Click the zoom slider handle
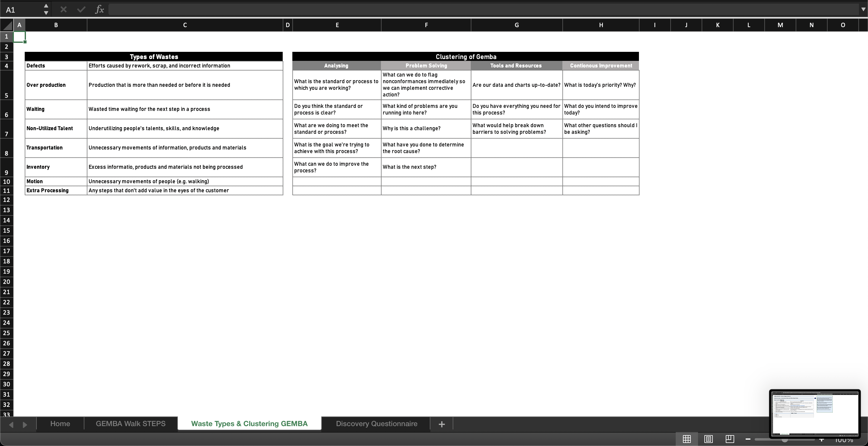Screen dimensions: 868x446 pyautogui.click(x=785, y=440)
